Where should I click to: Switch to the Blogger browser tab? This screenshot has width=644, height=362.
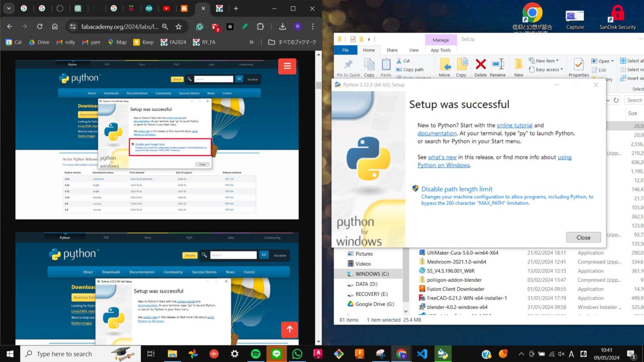[x=184, y=8]
